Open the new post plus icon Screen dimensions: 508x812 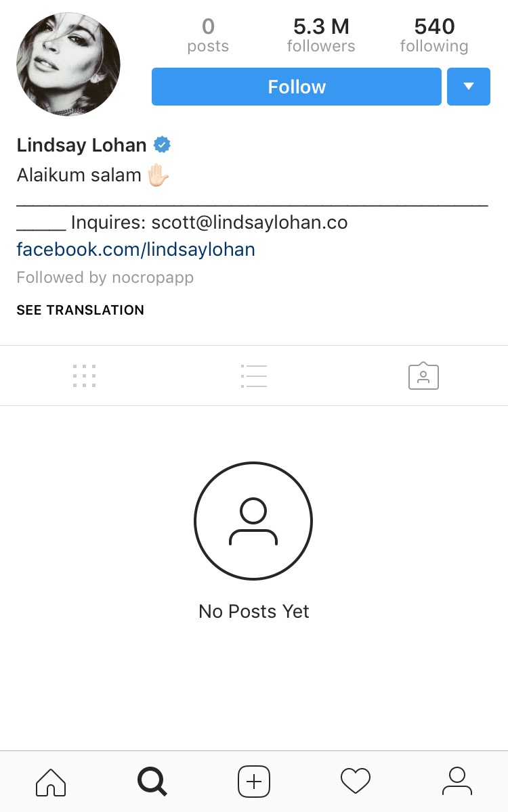[x=254, y=782]
